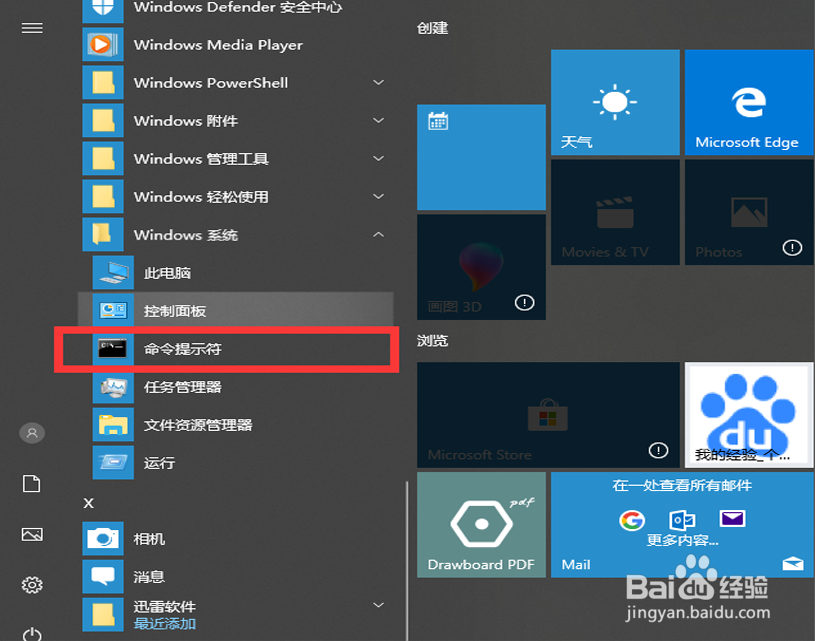
Task: Click the user account avatar icon
Action: (32, 433)
